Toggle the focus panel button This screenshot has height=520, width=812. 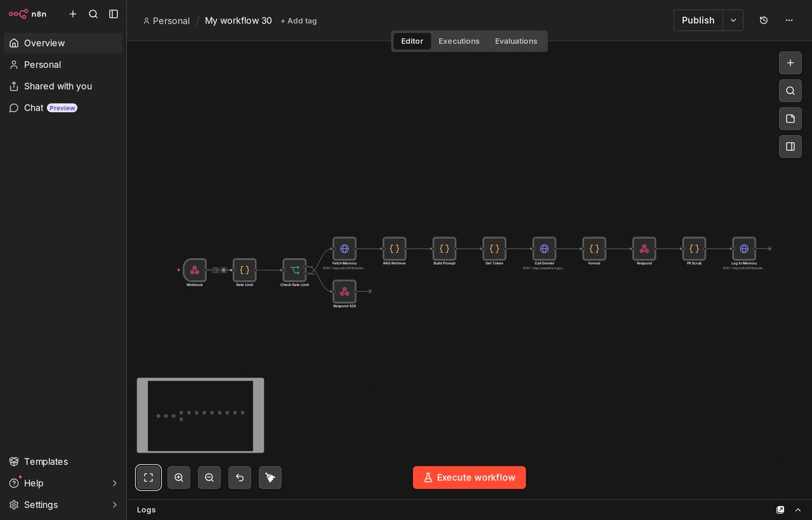[x=790, y=146]
